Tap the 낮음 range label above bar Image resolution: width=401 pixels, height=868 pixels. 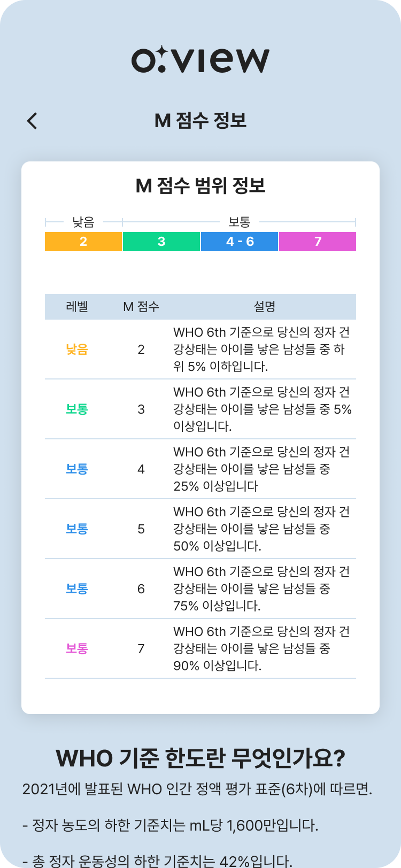83,221
